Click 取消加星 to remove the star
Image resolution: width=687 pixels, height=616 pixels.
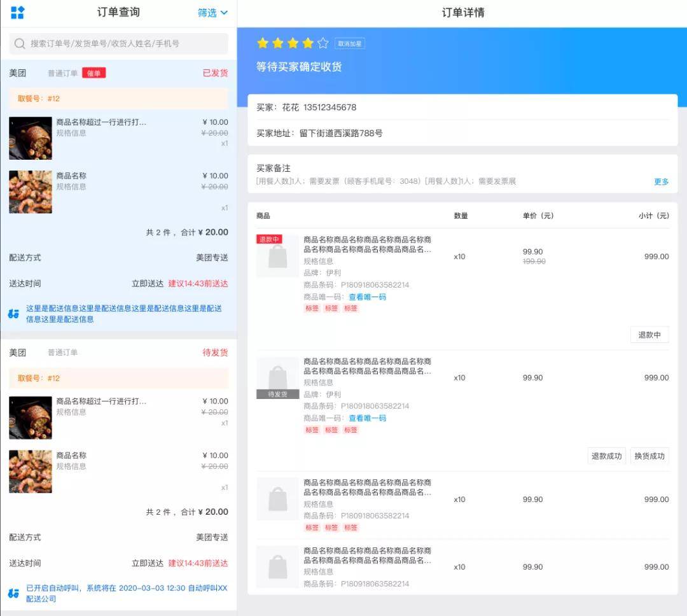(350, 43)
